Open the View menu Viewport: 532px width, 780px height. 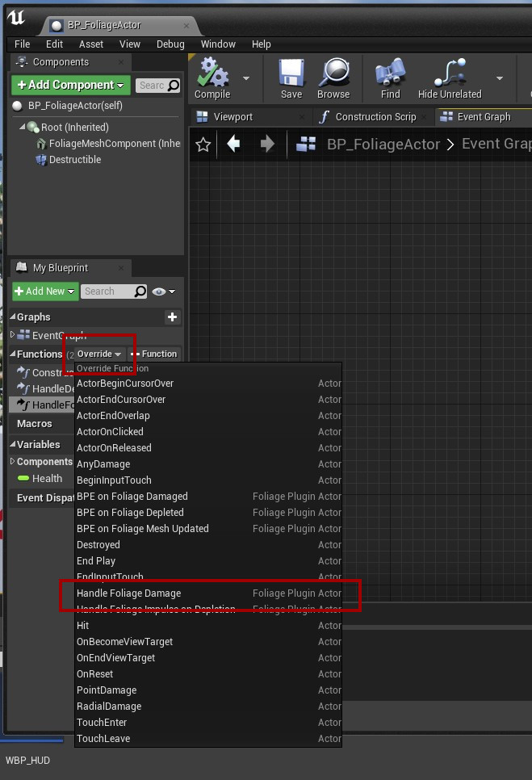click(x=130, y=44)
